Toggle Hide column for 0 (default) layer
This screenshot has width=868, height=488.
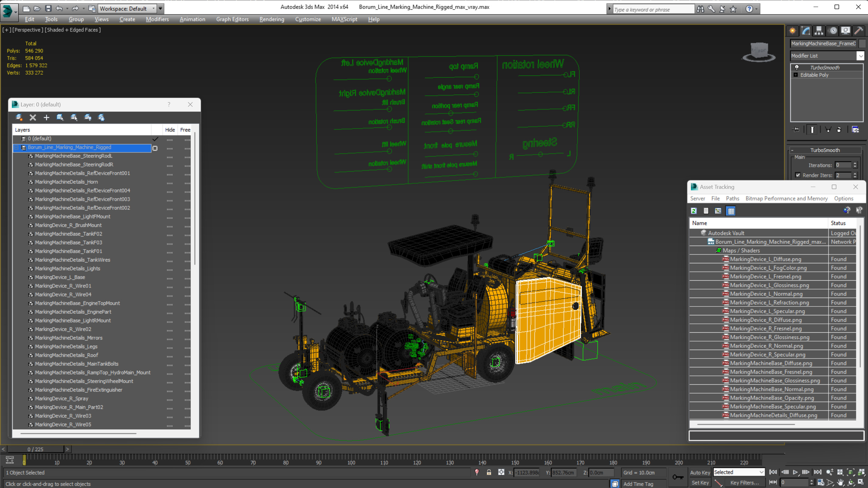(169, 140)
